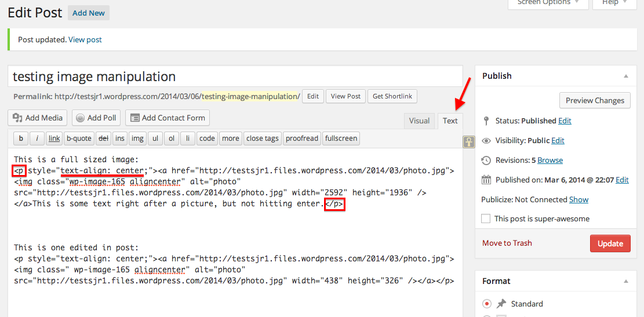
Task: Check 'This post is super-awesome' checkbox
Action: coord(486,218)
